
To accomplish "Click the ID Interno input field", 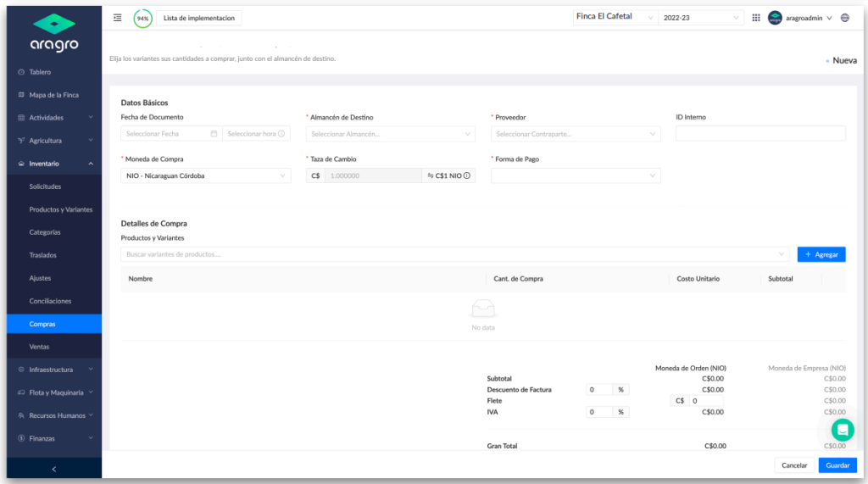I will pos(760,133).
